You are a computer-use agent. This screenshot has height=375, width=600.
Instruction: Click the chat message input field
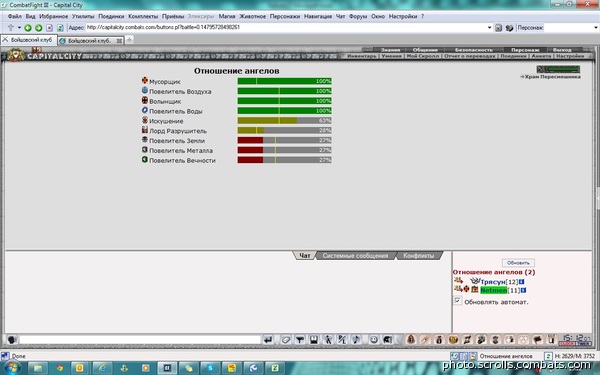point(140,339)
